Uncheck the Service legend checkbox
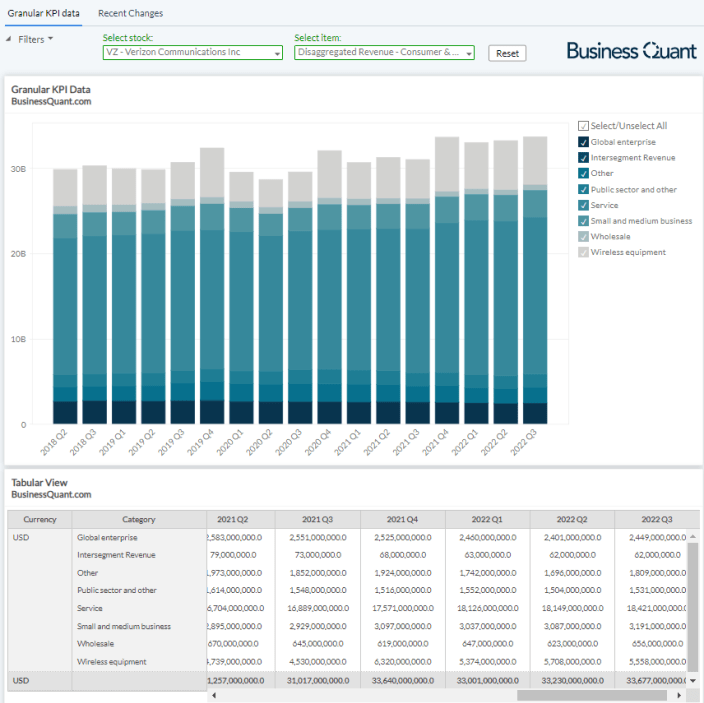This screenshot has width=704, height=703. coord(584,205)
